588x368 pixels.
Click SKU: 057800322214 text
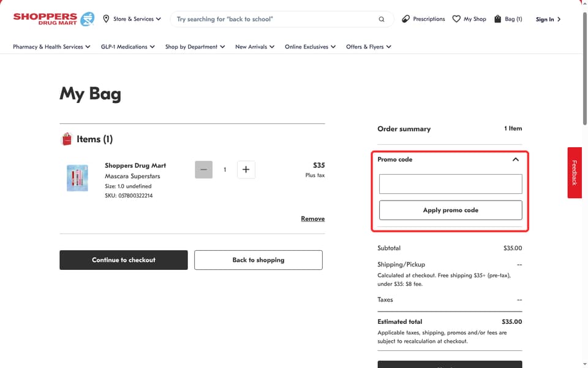pyautogui.click(x=129, y=196)
